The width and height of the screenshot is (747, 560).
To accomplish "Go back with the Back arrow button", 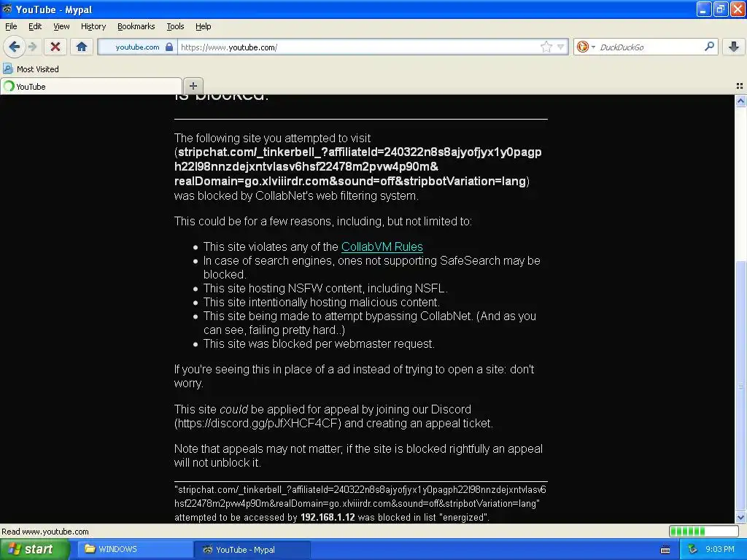I will (14, 47).
